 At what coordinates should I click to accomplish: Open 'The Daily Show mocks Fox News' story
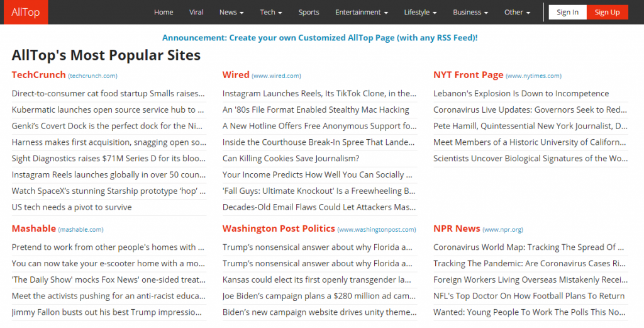pos(109,280)
